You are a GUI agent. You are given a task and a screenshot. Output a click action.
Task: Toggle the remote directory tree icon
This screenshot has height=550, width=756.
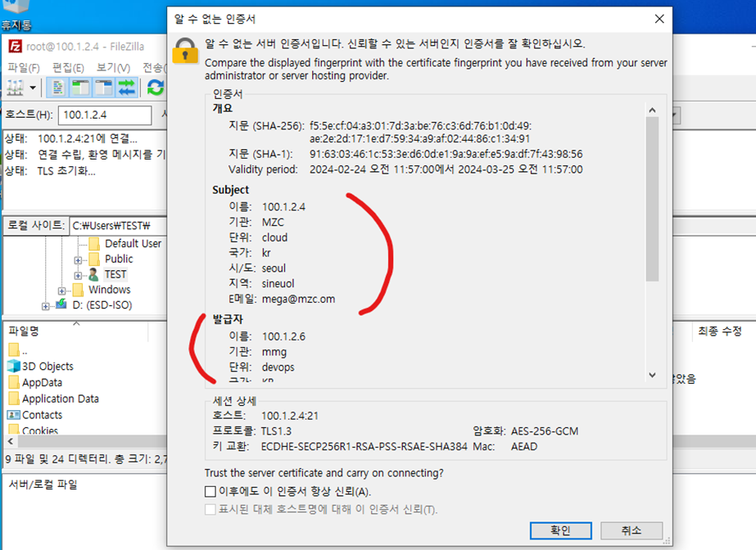103,88
